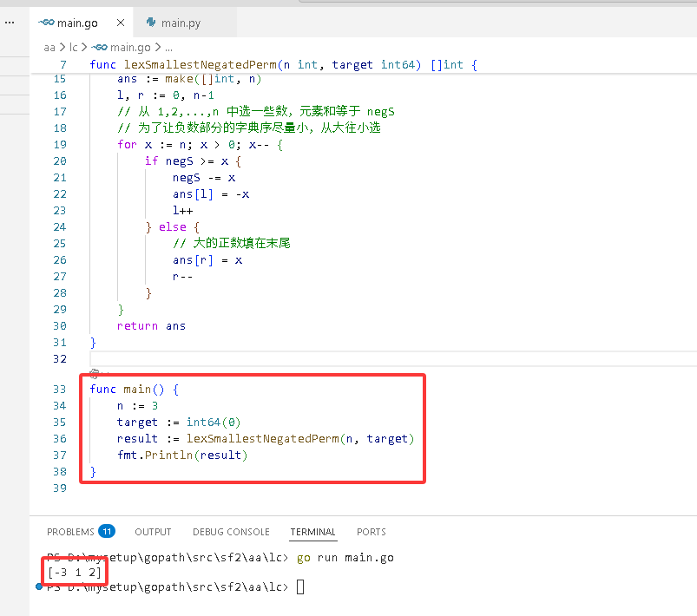Click the 'else' keyword on line 24
This screenshot has width=697, height=616.
[x=173, y=227]
